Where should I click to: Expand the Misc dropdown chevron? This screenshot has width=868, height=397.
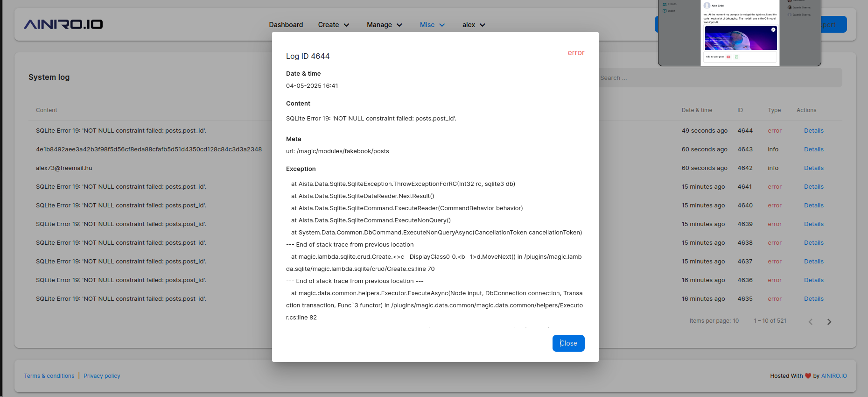click(442, 25)
